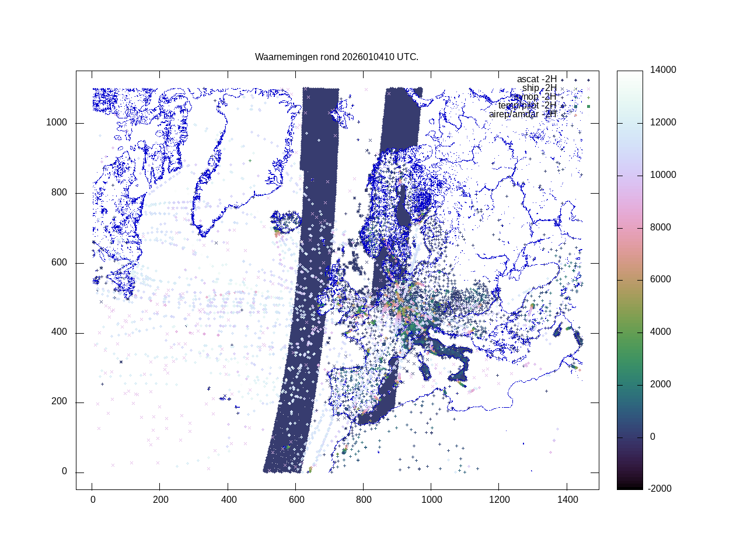
Task: Click the plot title 'Waarnemingen rond 2026010410 UTC.'
Action: coord(337,57)
